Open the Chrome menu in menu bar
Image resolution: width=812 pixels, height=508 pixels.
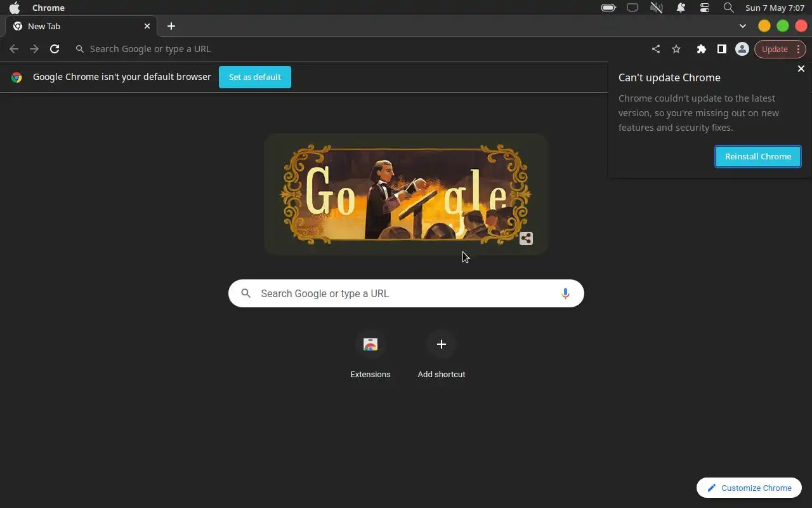click(x=48, y=8)
